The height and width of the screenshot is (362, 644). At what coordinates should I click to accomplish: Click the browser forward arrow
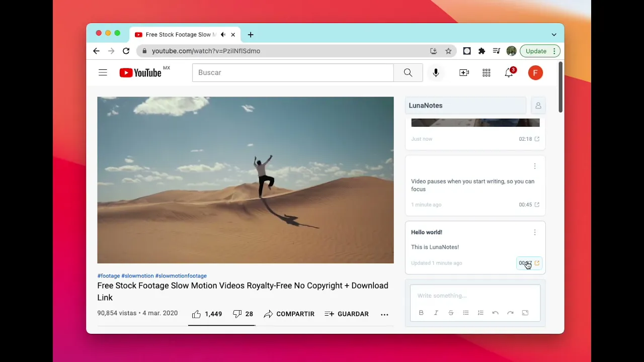click(111, 51)
